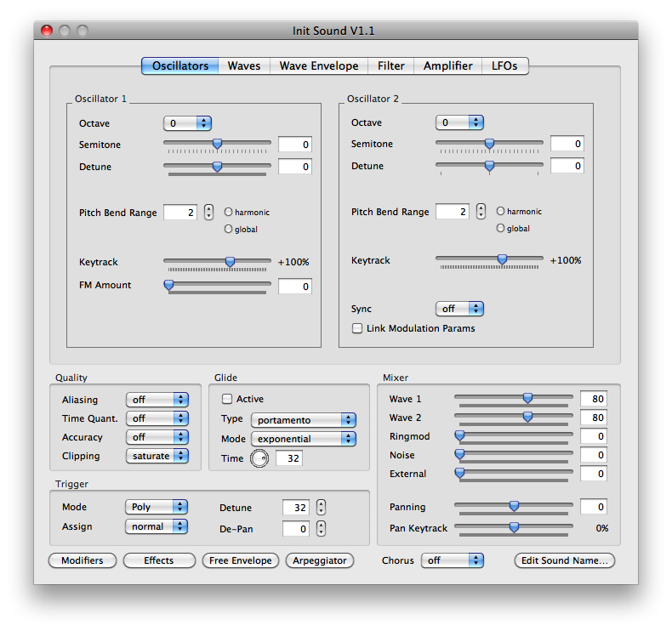The width and height of the screenshot is (672, 631).
Task: Select the Oscillators tab
Action: tap(180, 66)
